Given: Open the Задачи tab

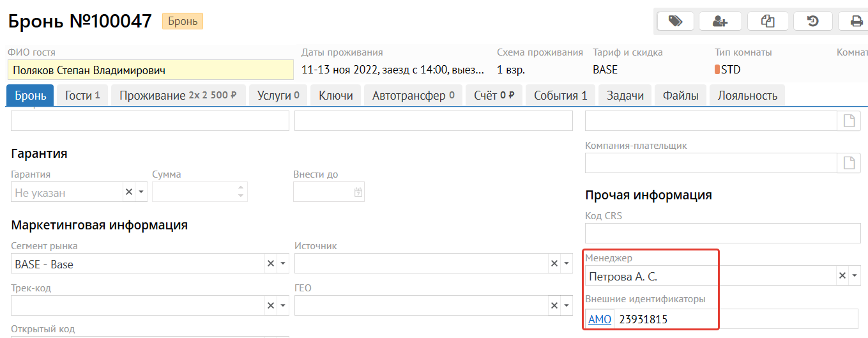Looking at the screenshot, I should (625, 95).
